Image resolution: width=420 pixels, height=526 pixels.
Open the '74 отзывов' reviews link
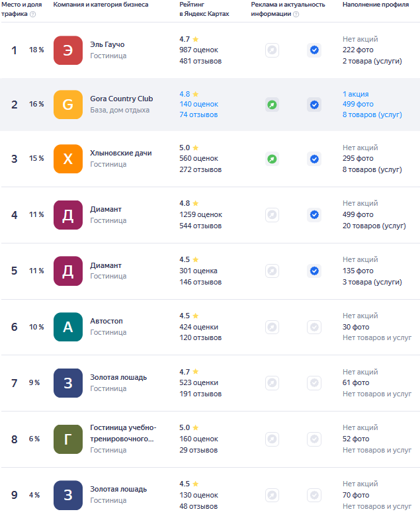(x=198, y=114)
